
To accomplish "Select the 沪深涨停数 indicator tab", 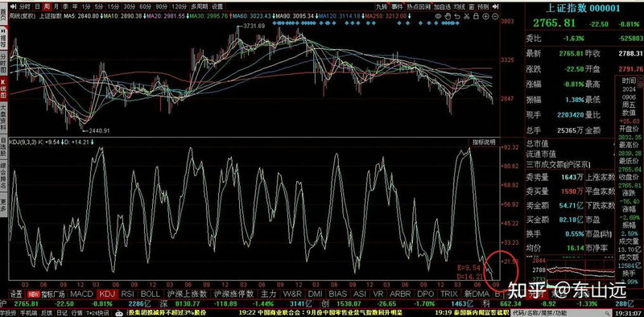I will (x=233, y=294).
